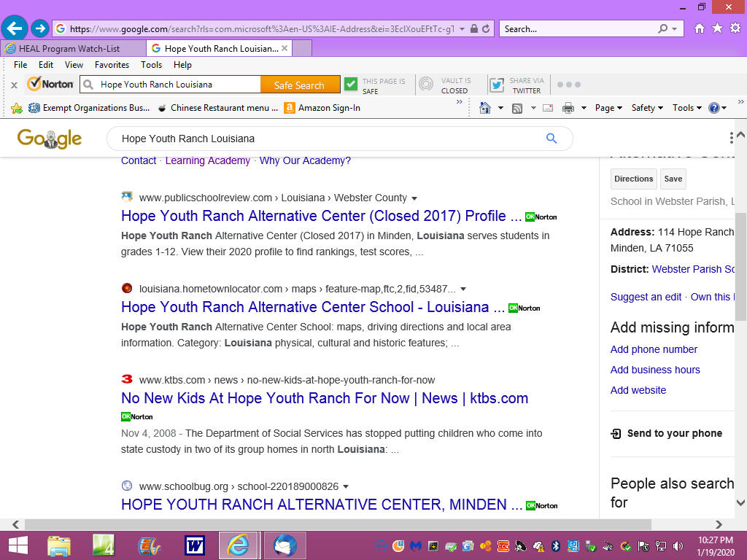The height and width of the screenshot is (560, 747).
Task: Click the Save button in knowledge panel
Action: click(x=673, y=179)
